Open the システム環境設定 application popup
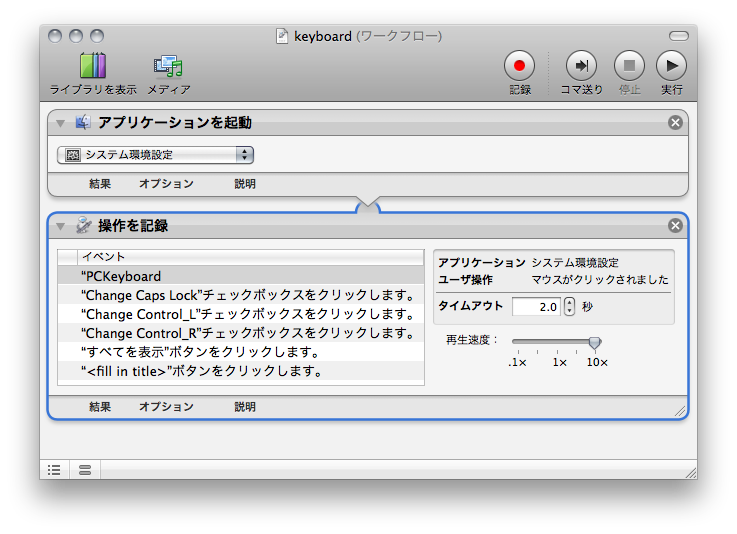This screenshot has height=534, width=737. tap(156, 155)
